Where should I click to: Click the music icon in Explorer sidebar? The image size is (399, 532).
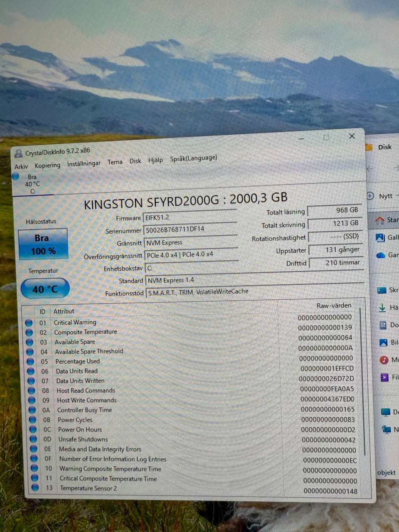coord(384,360)
